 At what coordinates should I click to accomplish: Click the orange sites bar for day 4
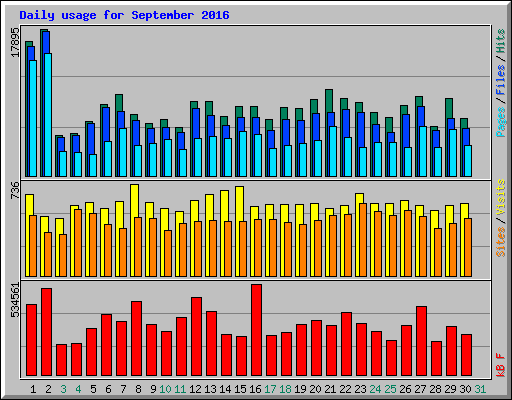(x=78, y=243)
